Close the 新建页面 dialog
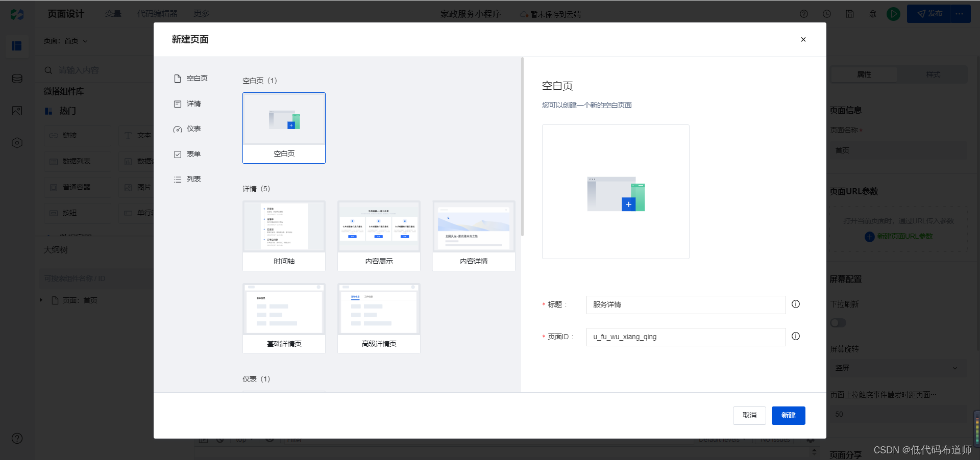 coord(803,40)
